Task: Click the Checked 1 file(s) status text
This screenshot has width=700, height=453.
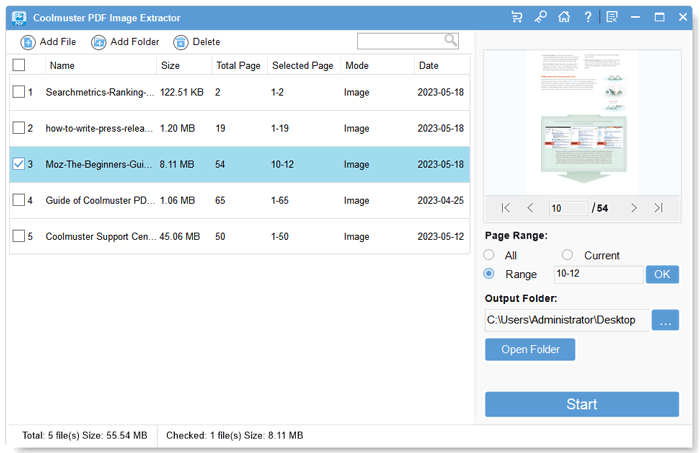Action: [234, 435]
